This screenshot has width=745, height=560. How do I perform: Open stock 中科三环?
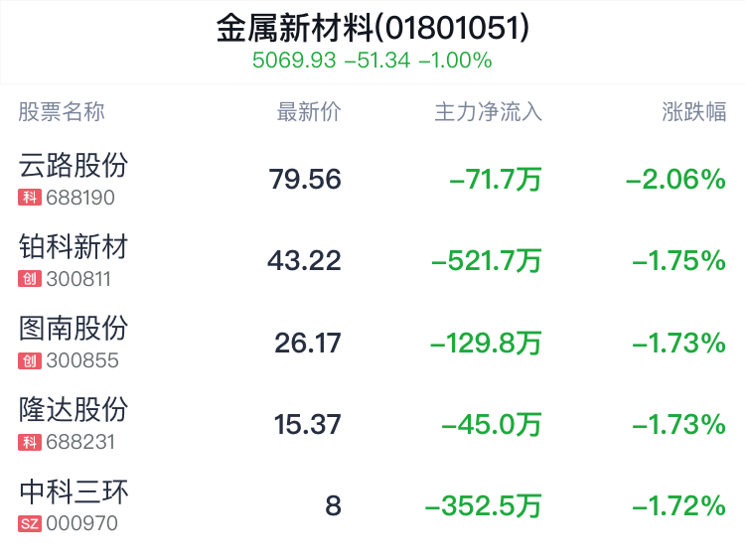(x=74, y=491)
